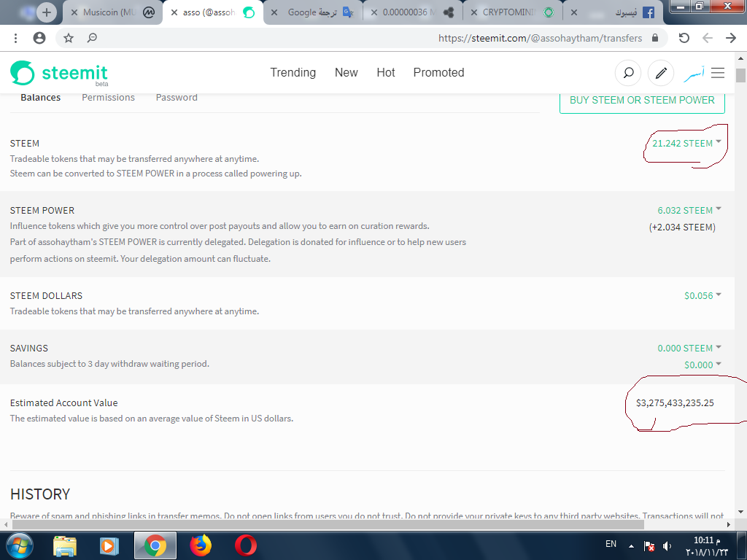Screen dimensions: 747x560
Task: Click the scroll down arrow
Action: click(x=740, y=513)
